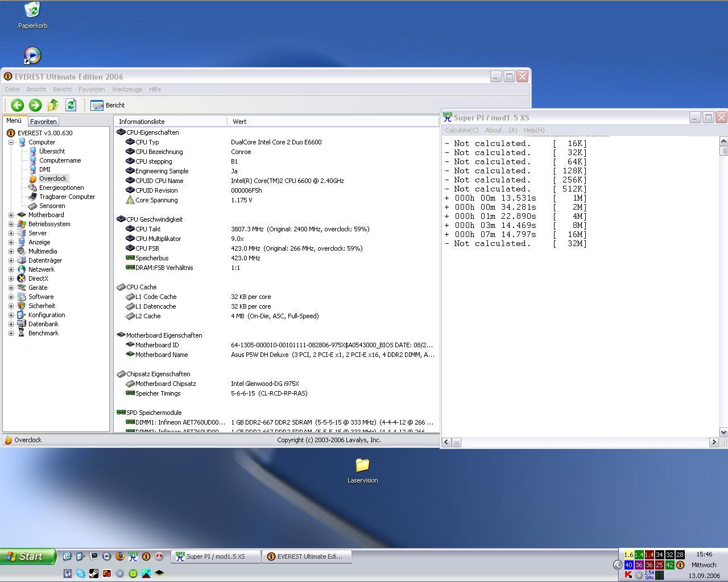Collapse the Computer tree node
This screenshot has width=728, height=582.
11,142
